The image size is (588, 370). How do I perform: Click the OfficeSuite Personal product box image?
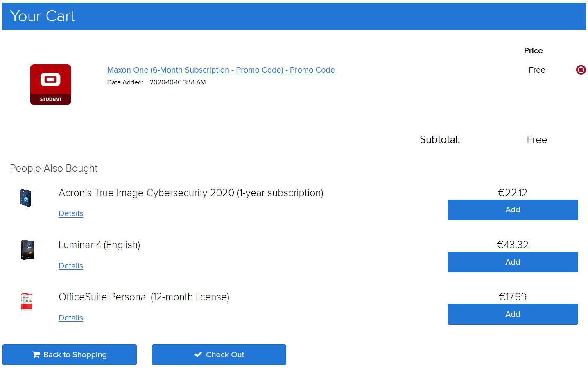pyautogui.click(x=27, y=302)
